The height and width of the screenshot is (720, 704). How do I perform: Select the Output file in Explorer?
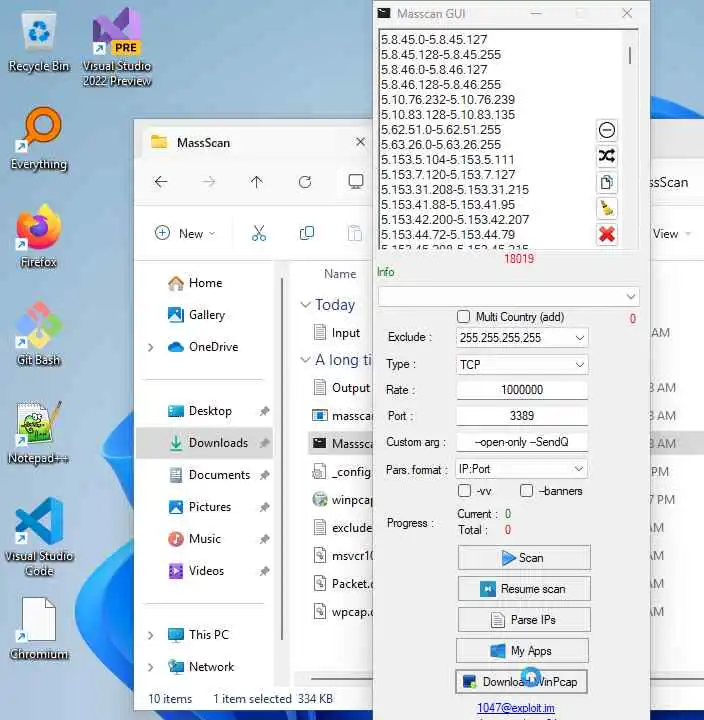coord(340,388)
